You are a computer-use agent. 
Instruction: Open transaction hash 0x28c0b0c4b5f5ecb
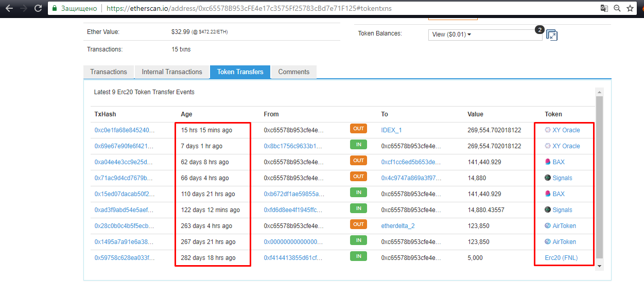(x=124, y=226)
